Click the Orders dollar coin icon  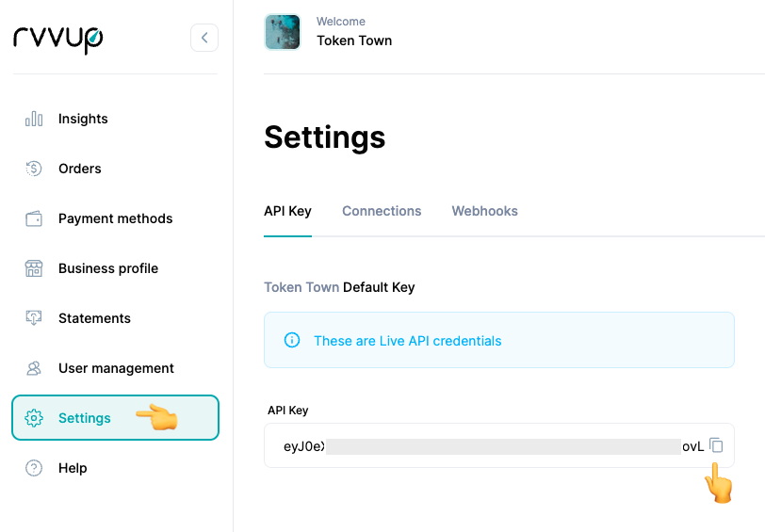[x=34, y=169]
